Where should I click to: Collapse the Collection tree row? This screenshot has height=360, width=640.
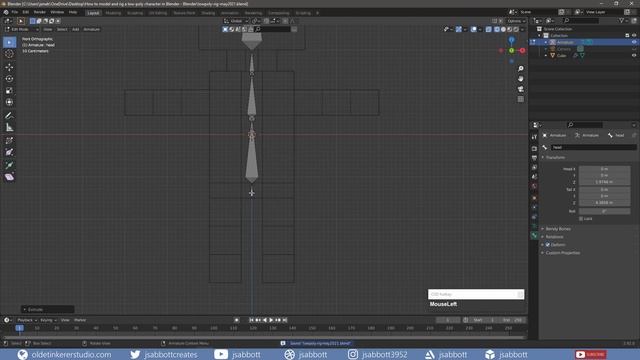pyautogui.click(x=540, y=36)
